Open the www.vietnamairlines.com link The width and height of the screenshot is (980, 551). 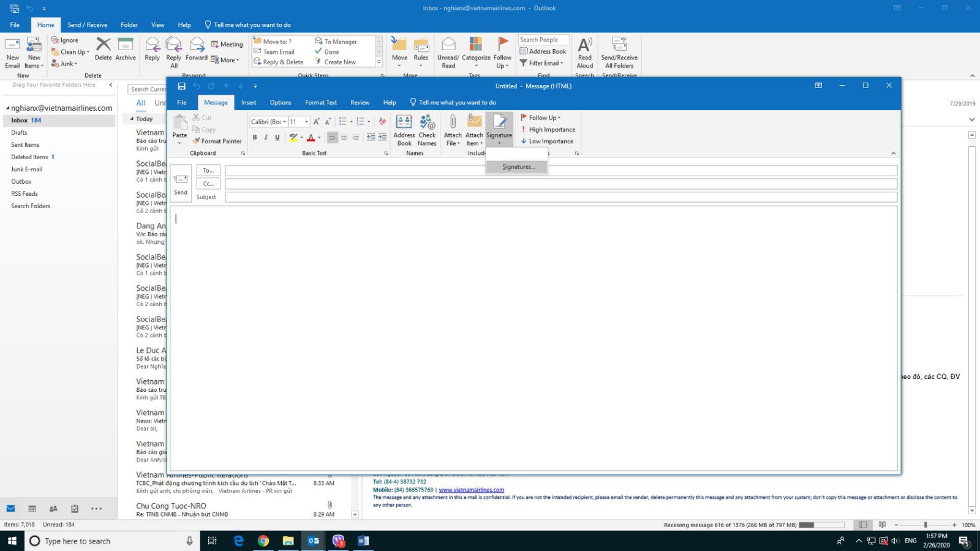pyautogui.click(x=472, y=490)
